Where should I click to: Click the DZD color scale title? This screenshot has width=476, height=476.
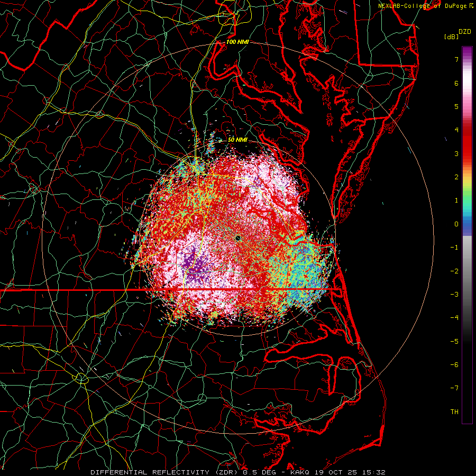pos(465,32)
